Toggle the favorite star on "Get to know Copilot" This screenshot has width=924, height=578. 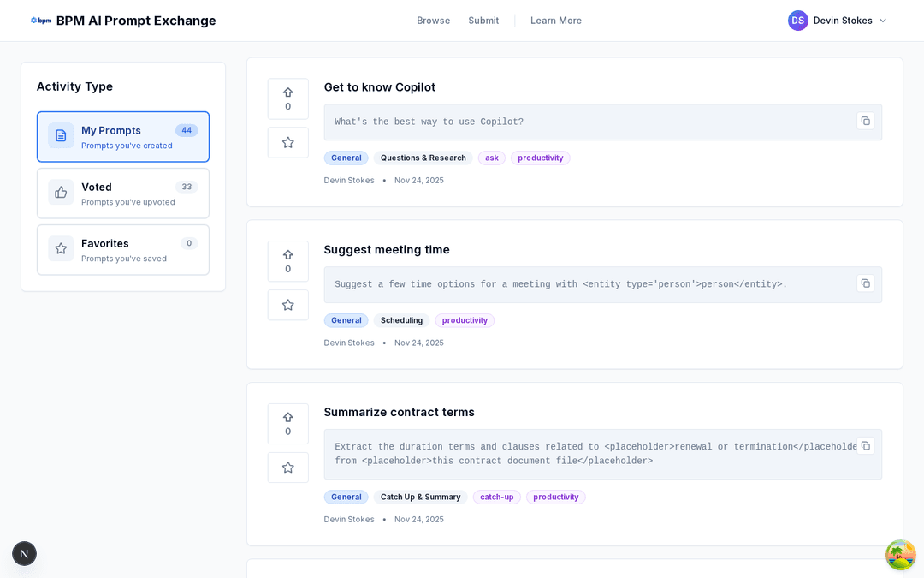tap(287, 142)
